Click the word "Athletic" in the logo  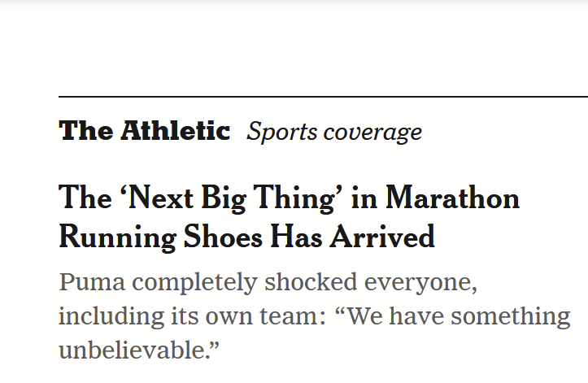coord(175,131)
